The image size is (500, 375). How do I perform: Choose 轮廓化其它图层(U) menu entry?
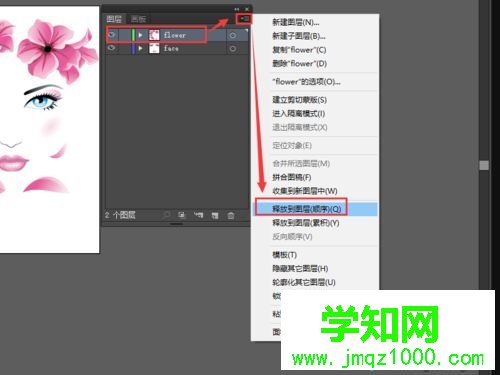point(304,282)
